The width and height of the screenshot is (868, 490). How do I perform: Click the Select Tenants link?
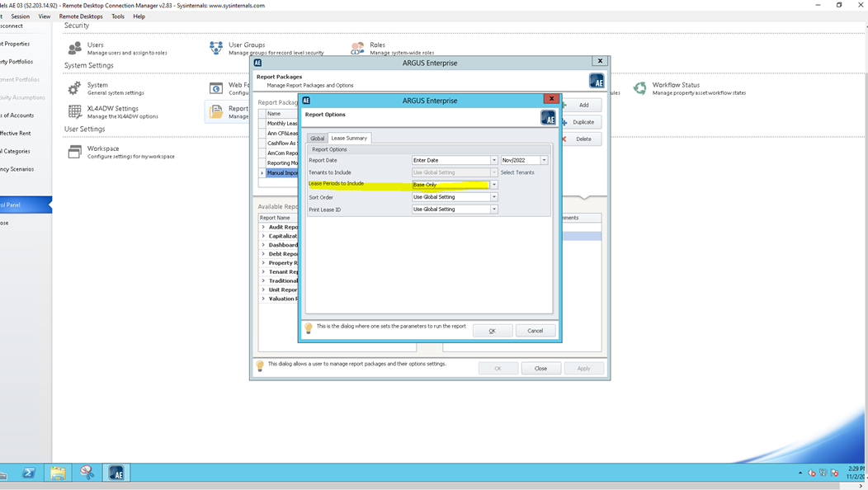click(517, 172)
